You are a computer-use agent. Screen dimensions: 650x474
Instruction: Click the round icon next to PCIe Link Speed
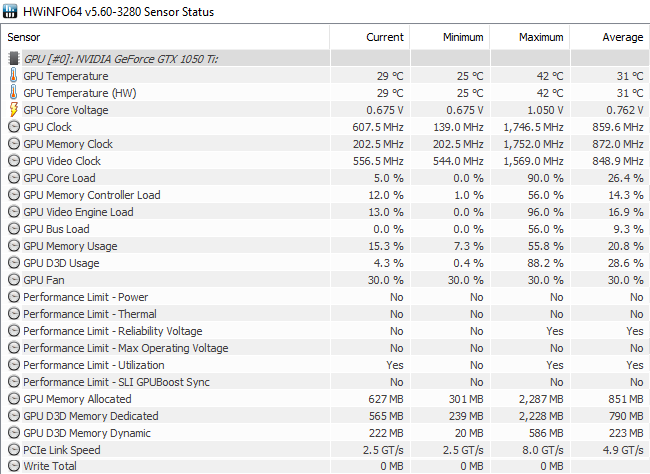14,450
